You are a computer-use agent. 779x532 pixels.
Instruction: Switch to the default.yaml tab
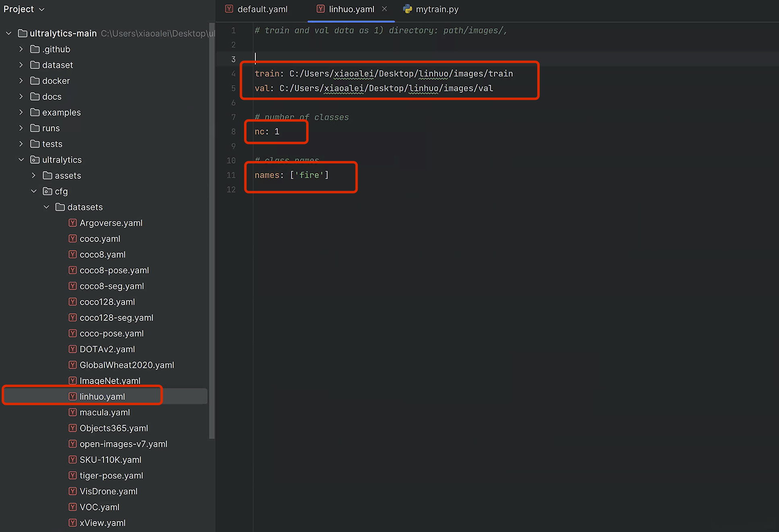[262, 9]
